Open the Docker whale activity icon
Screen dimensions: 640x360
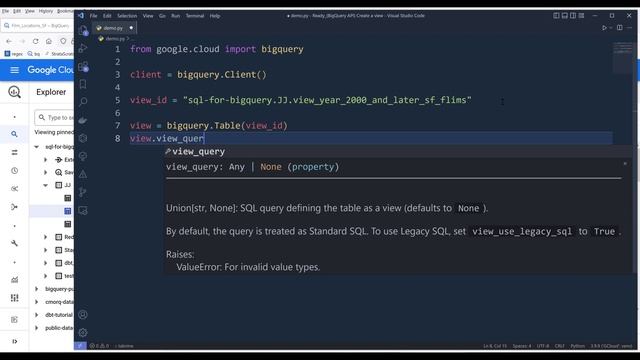(x=83, y=120)
